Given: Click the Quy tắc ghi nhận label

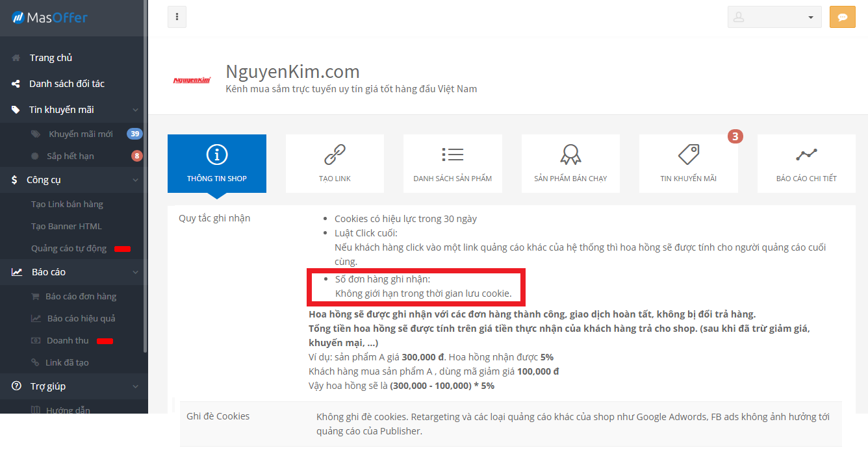Looking at the screenshot, I should (214, 218).
